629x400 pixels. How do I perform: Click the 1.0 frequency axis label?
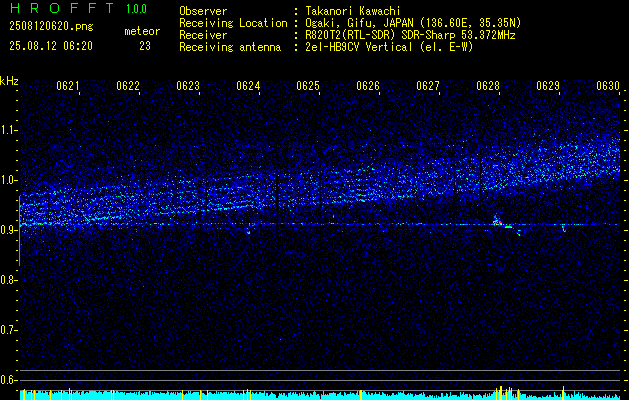point(8,180)
